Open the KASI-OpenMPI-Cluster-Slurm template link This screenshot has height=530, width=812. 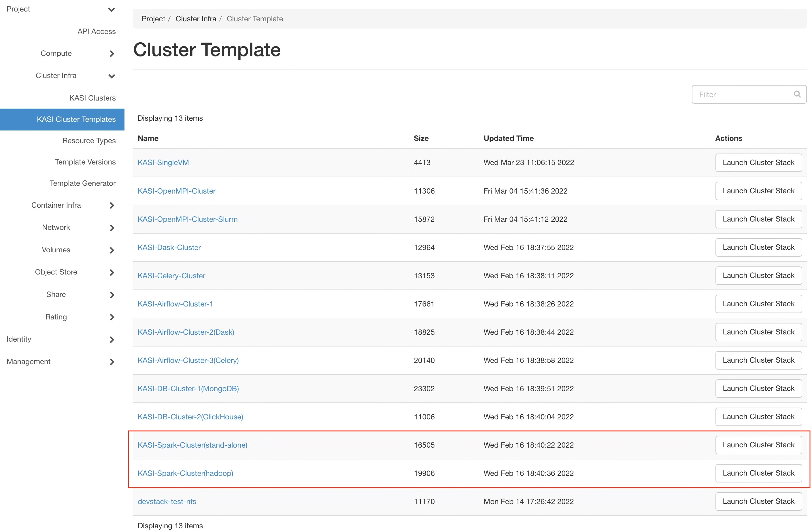pyautogui.click(x=188, y=219)
